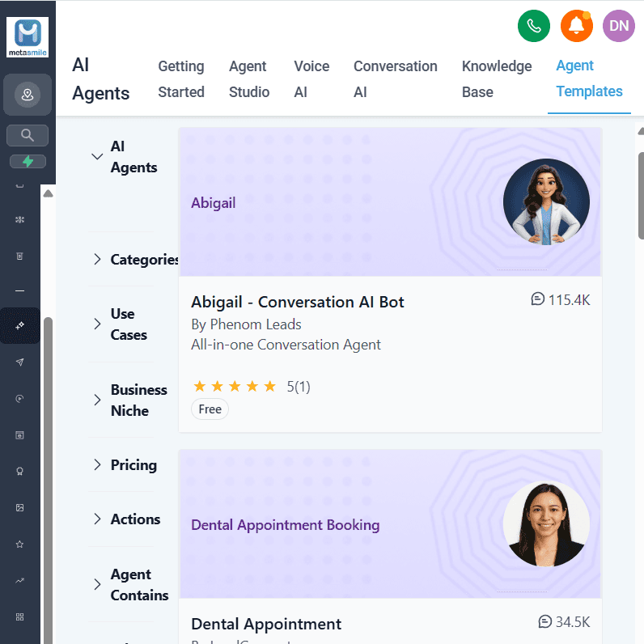Screen dimensions: 644x644
Task: Open the Opportunities pipeline icon in sidebar
Action: [x=19, y=219]
